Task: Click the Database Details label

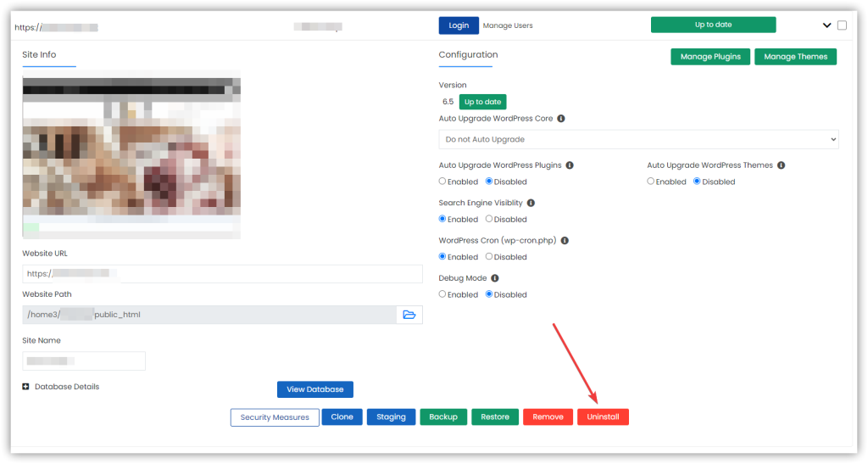Action: [67, 387]
